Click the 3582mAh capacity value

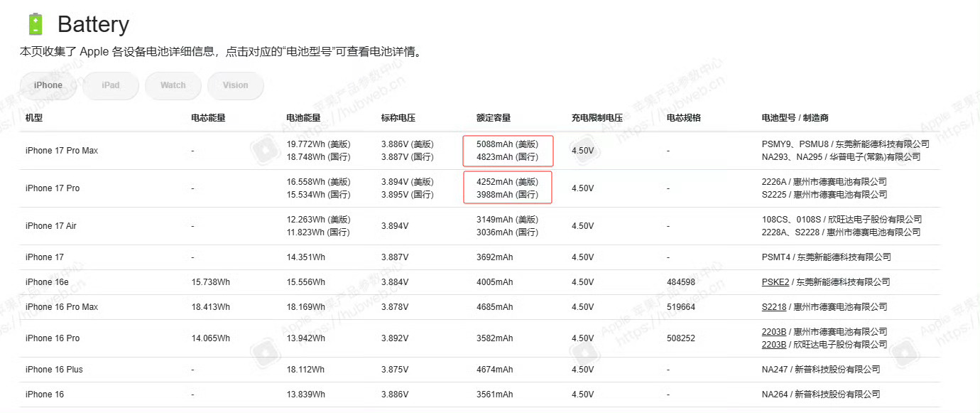(494, 338)
